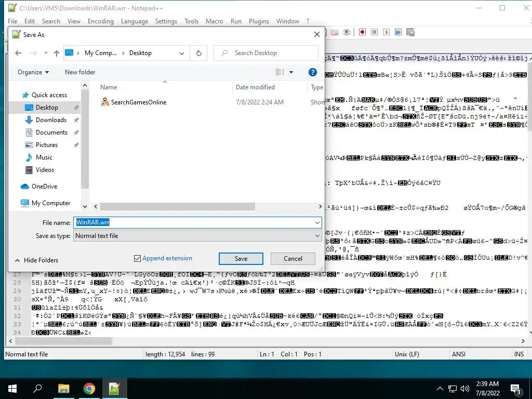532x399 pixels.
Task: Sort by the Date modified column header
Action: click(255, 87)
